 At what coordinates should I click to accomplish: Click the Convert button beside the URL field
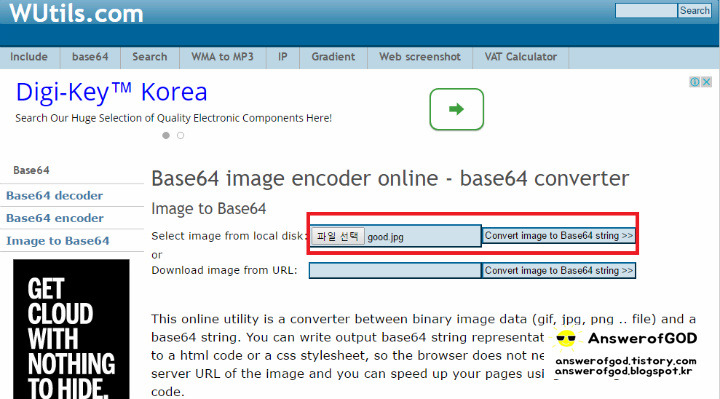(x=559, y=270)
